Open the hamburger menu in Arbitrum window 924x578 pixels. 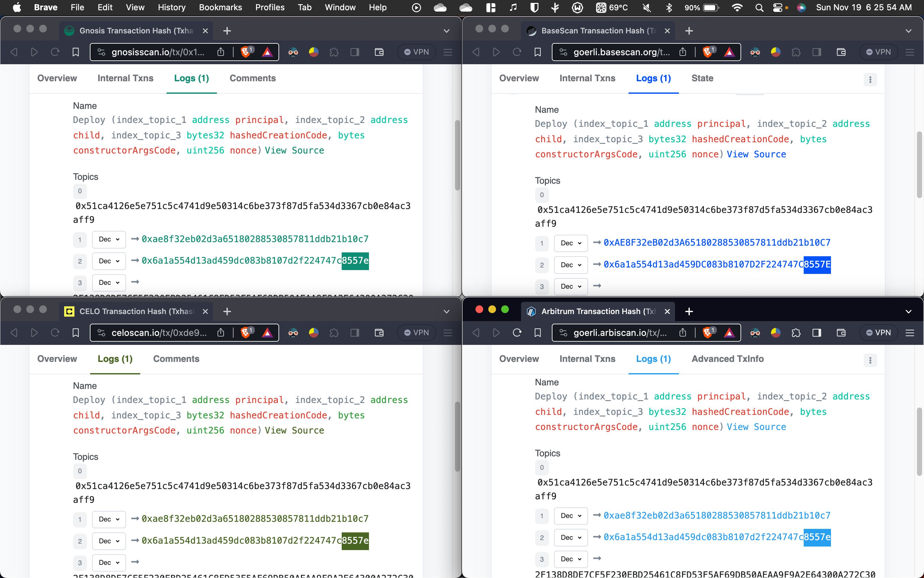tap(910, 333)
